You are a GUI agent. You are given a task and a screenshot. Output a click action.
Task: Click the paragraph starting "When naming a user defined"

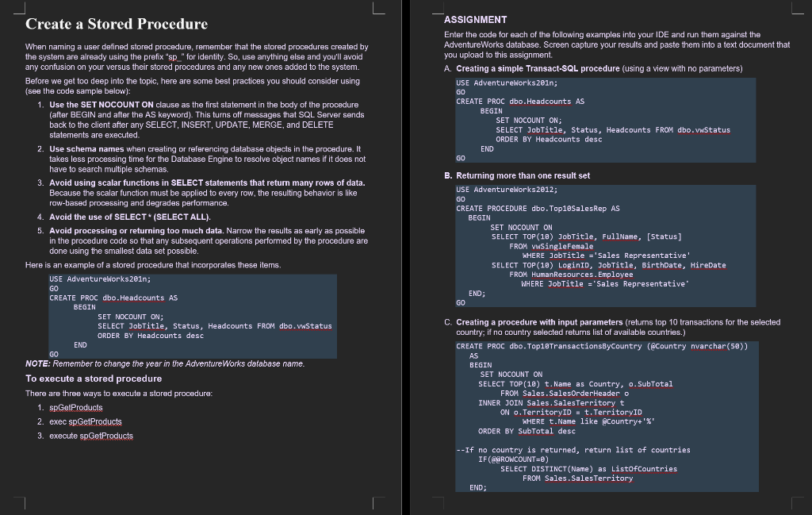click(197, 57)
